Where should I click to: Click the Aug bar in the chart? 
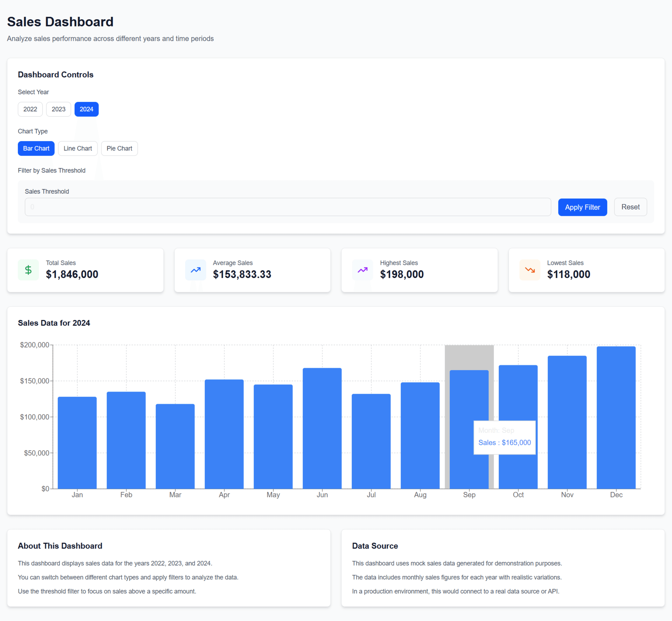[x=420, y=435]
